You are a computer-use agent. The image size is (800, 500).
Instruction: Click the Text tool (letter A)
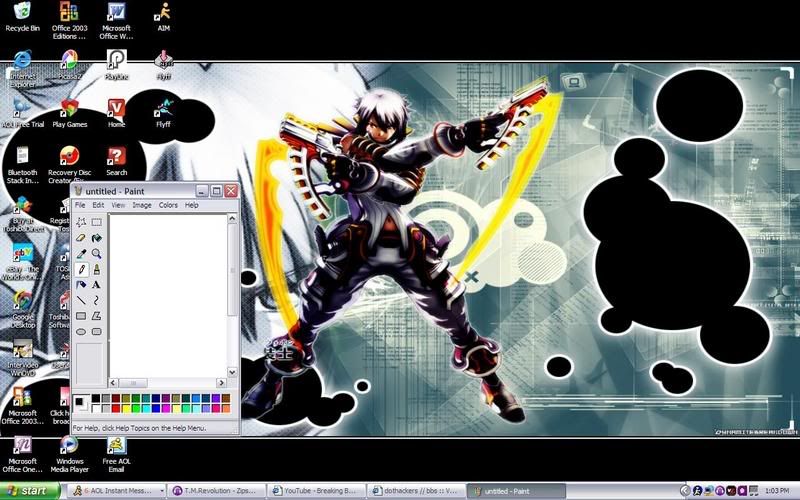point(96,285)
